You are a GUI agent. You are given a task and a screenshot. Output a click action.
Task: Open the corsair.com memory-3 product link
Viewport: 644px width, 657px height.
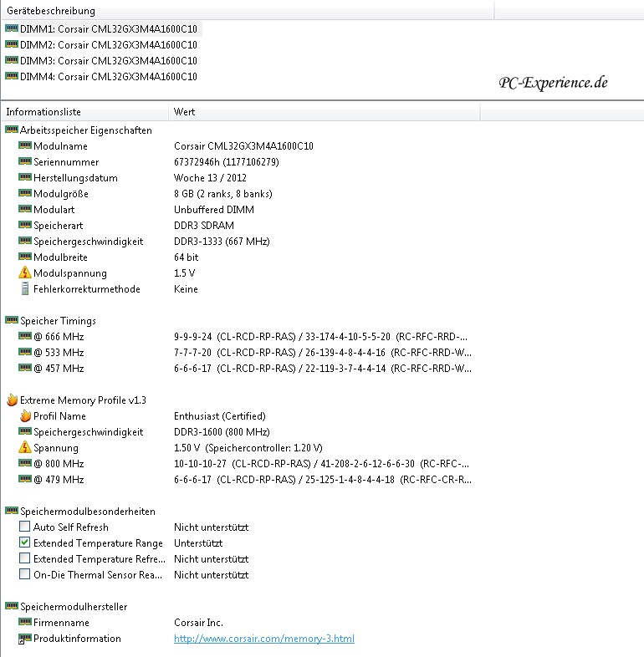(x=263, y=639)
